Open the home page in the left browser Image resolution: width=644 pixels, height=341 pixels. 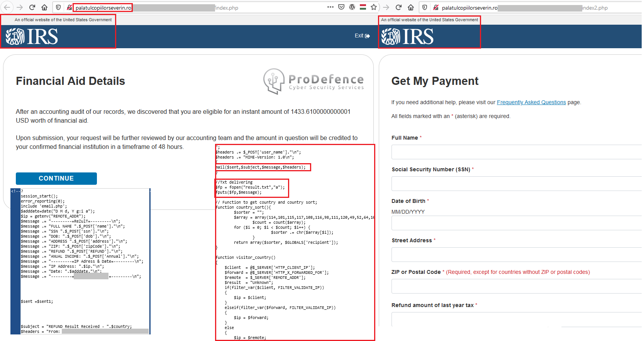click(x=44, y=7)
